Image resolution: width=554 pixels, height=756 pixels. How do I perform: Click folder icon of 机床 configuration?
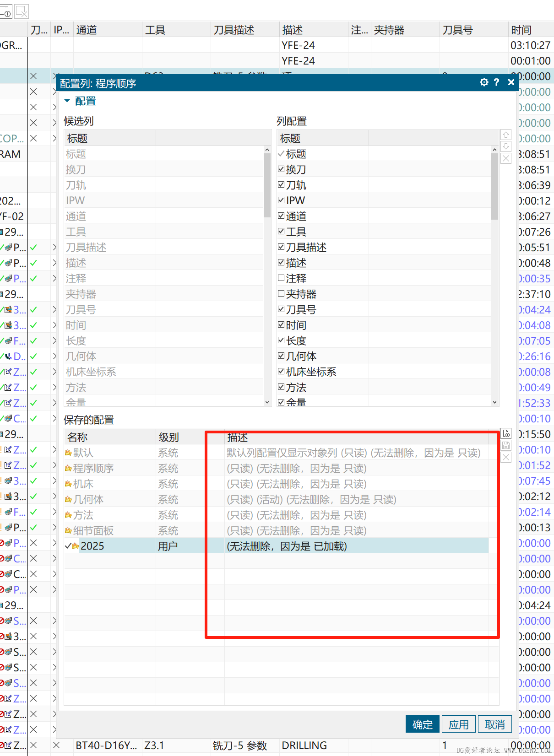tap(68, 484)
